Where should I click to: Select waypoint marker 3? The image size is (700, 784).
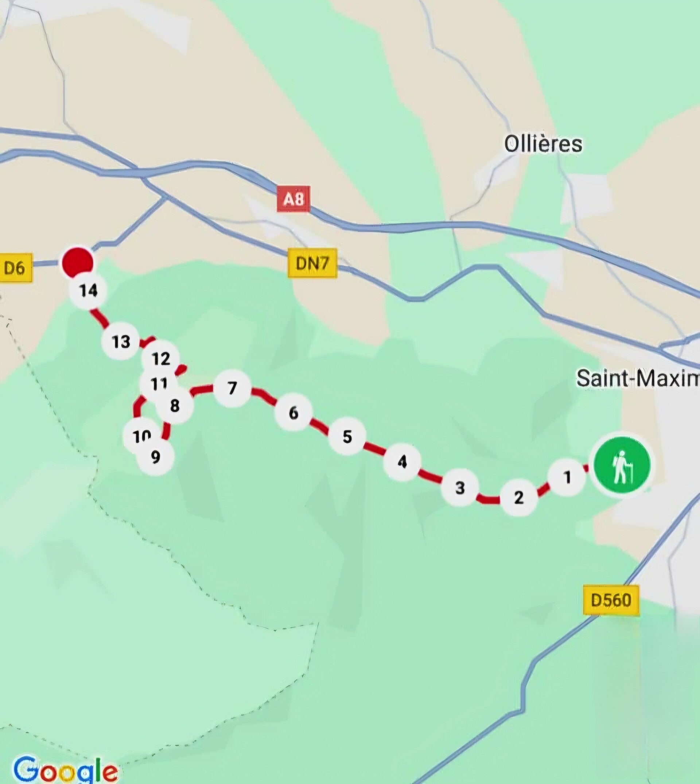(x=460, y=488)
